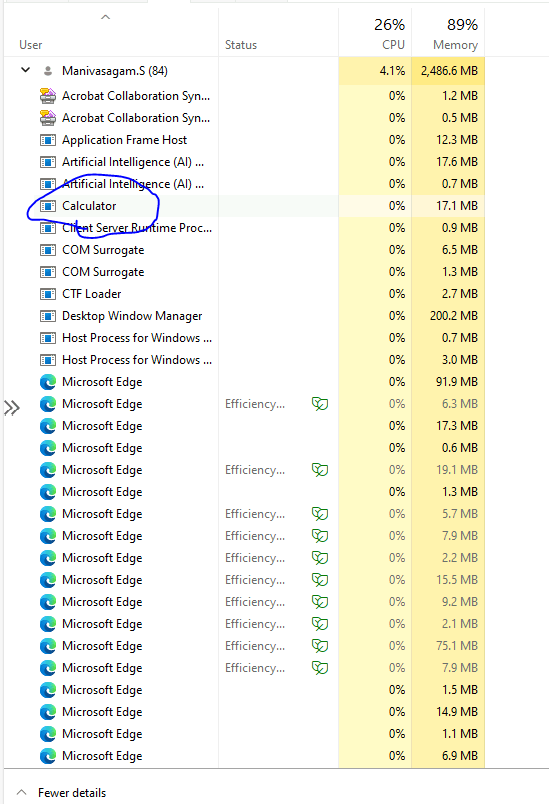This screenshot has height=804, width=549.
Task: Click the Edge icon in the 0.6 MB row
Action: [48, 448]
